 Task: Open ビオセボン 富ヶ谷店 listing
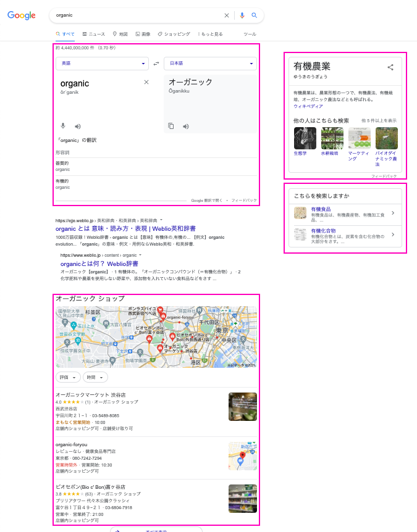pyautogui.click(x=90, y=487)
